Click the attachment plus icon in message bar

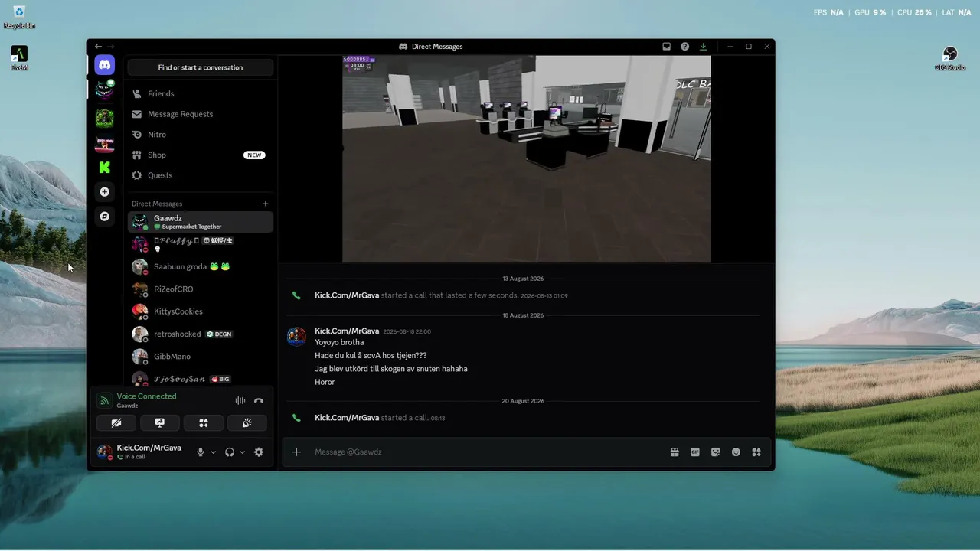pyautogui.click(x=296, y=452)
